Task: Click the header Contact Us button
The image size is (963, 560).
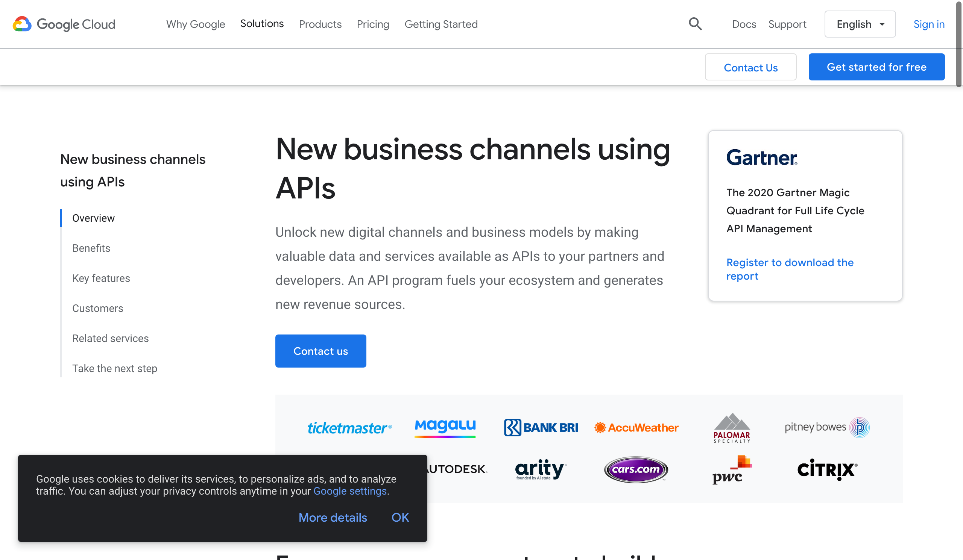Action: (750, 67)
